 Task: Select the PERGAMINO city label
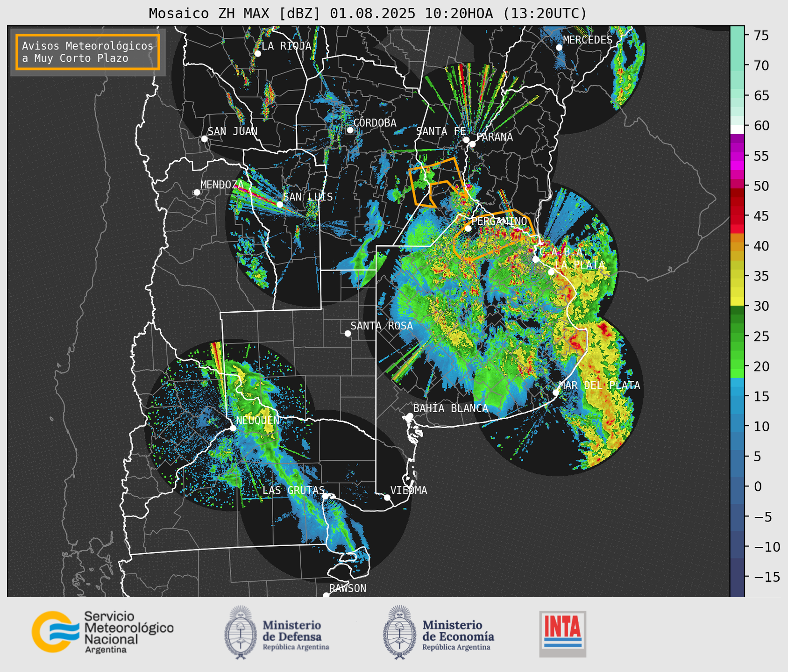499,221
